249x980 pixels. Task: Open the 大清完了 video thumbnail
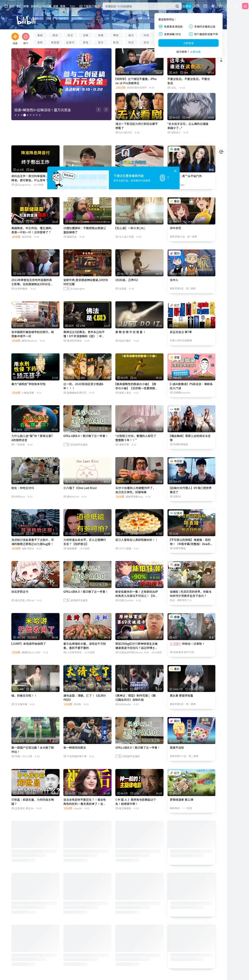pos(87,678)
